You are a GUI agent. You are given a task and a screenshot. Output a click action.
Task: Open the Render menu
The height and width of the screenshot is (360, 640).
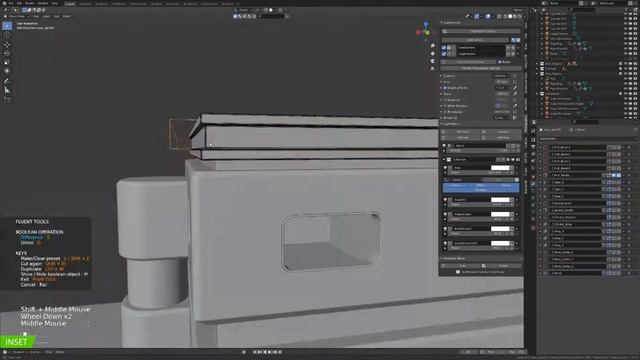[x=29, y=3]
